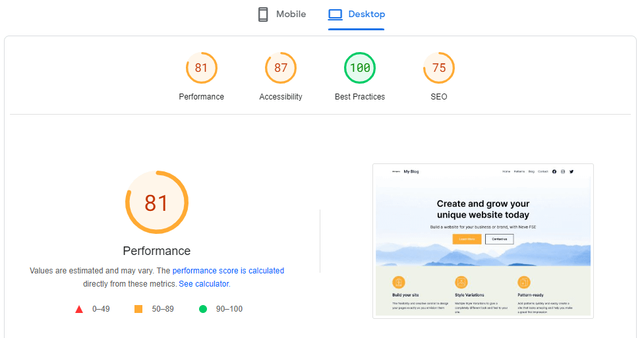Open SEO score gauge 75
644x338 pixels.
pyautogui.click(x=438, y=68)
